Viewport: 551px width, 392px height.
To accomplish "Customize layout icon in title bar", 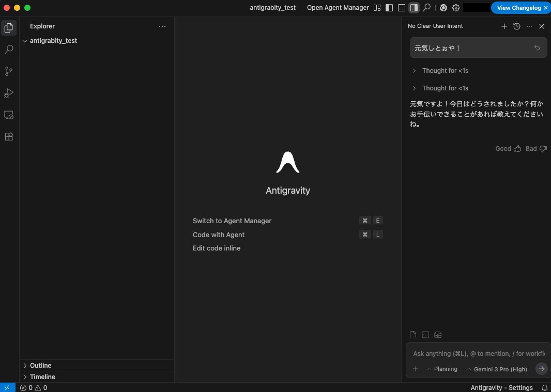I will pos(377,8).
